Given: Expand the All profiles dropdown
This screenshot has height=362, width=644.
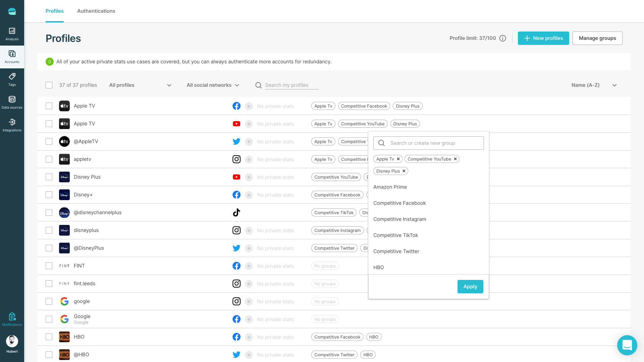Looking at the screenshot, I should 140,85.
